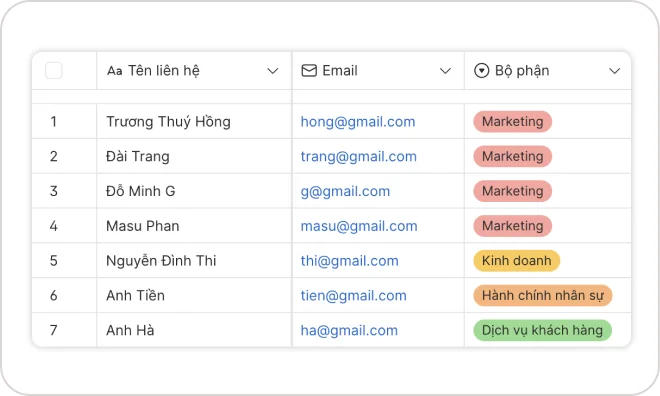The height and width of the screenshot is (396, 660).
Task: Open the hong@gmail.com email link
Action: point(358,122)
